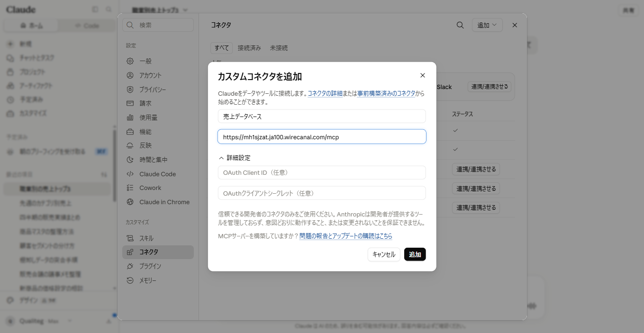Open the 追加 dropdown in connectors header
644x333 pixels.
(487, 25)
